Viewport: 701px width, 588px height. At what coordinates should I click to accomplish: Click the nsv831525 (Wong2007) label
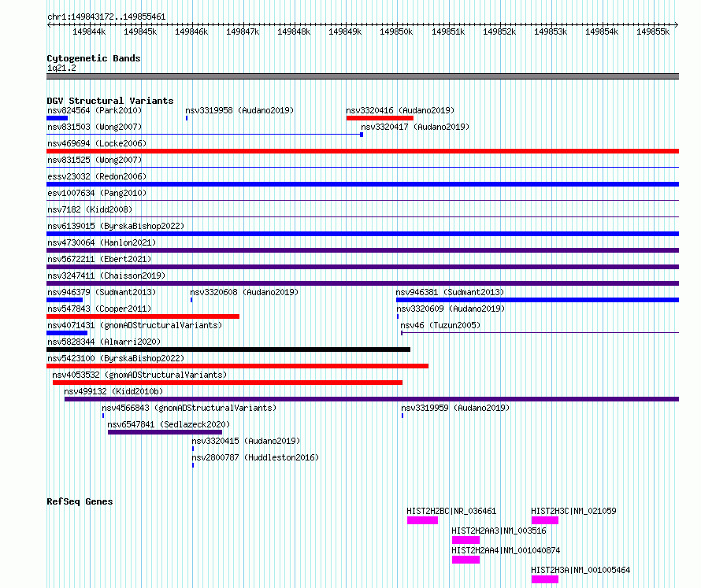95,160
